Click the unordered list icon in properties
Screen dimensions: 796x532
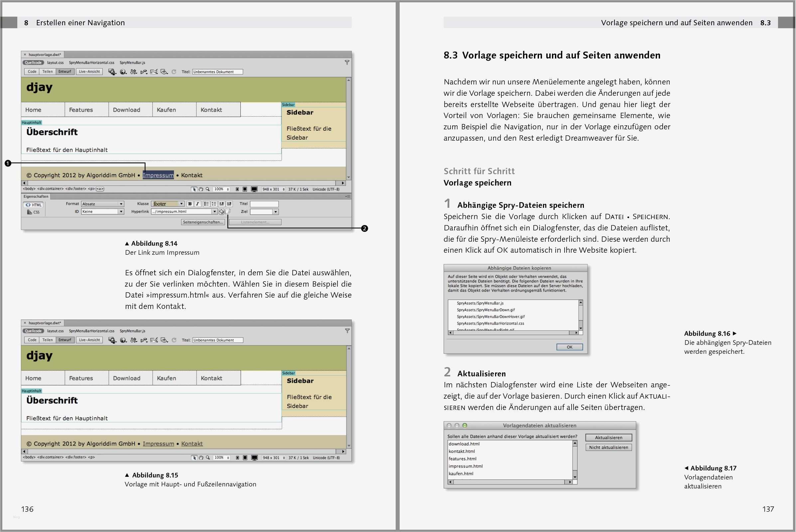206,204
